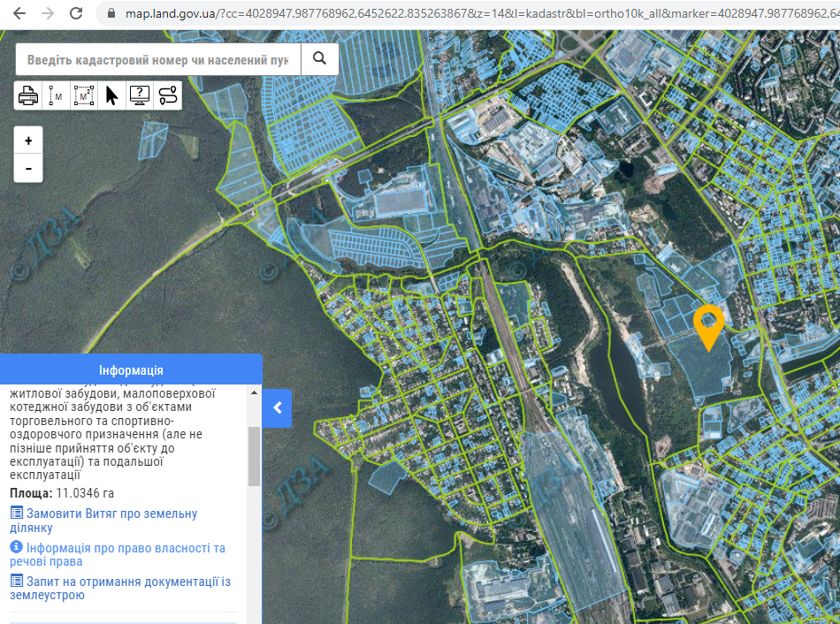840x624 pixels.
Task: Collapse the information panel with chevron
Action: click(277, 408)
